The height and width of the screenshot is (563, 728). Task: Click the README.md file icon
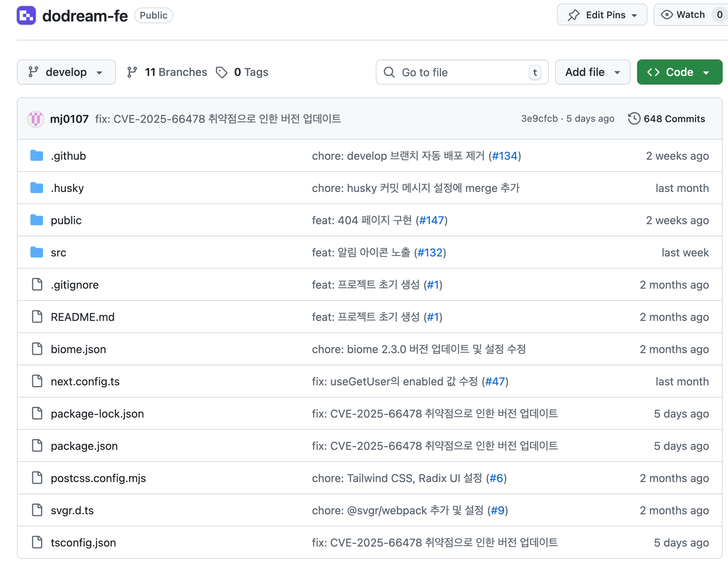[37, 317]
